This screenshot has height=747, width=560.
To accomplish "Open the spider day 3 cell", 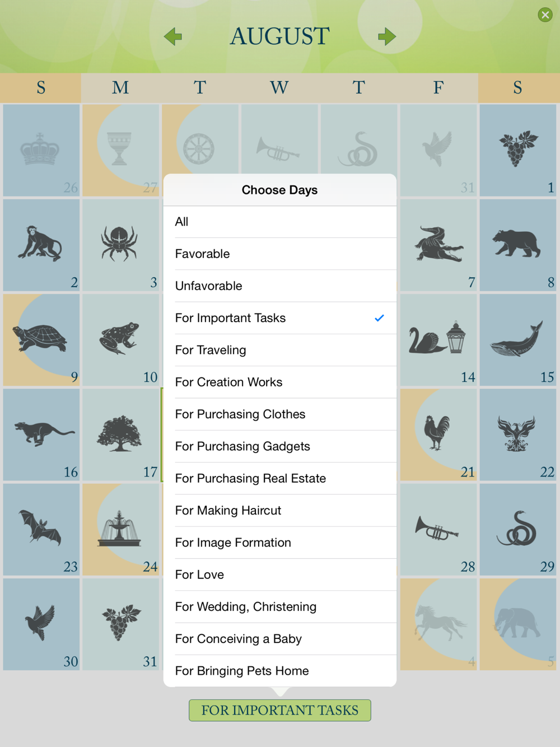I will pyautogui.click(x=120, y=245).
